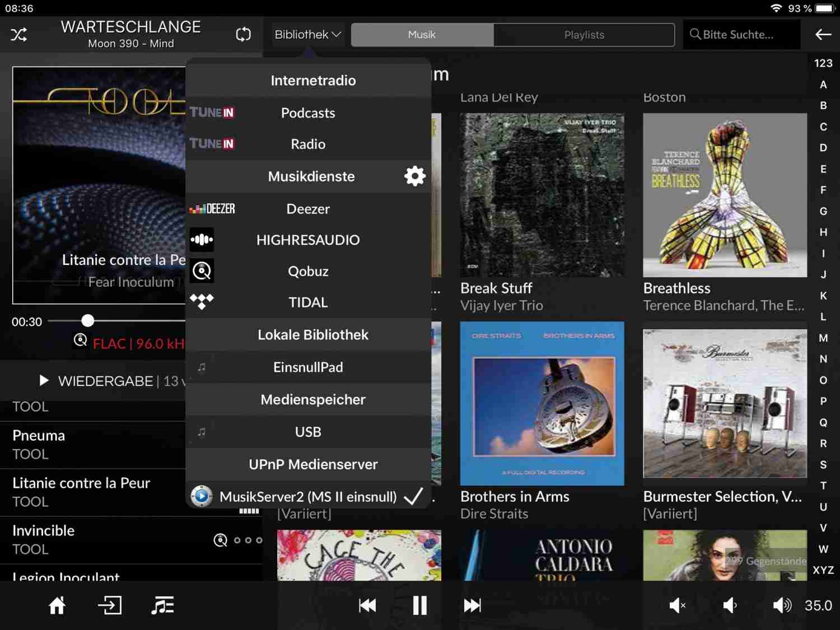Click Qobuz icon next to Invincible
The height and width of the screenshot is (630, 840).
221,540
